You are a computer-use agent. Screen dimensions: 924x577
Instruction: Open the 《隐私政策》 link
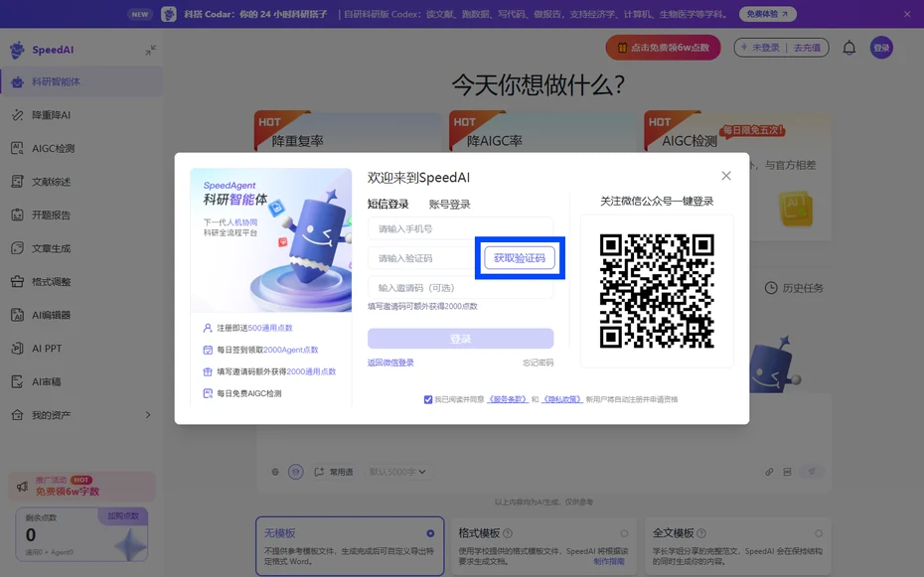point(562,399)
